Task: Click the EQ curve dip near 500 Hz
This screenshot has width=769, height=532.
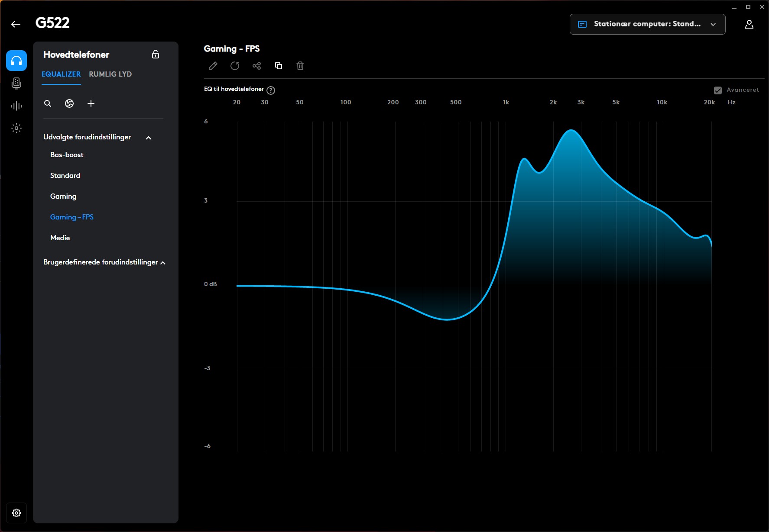Action: tap(447, 319)
